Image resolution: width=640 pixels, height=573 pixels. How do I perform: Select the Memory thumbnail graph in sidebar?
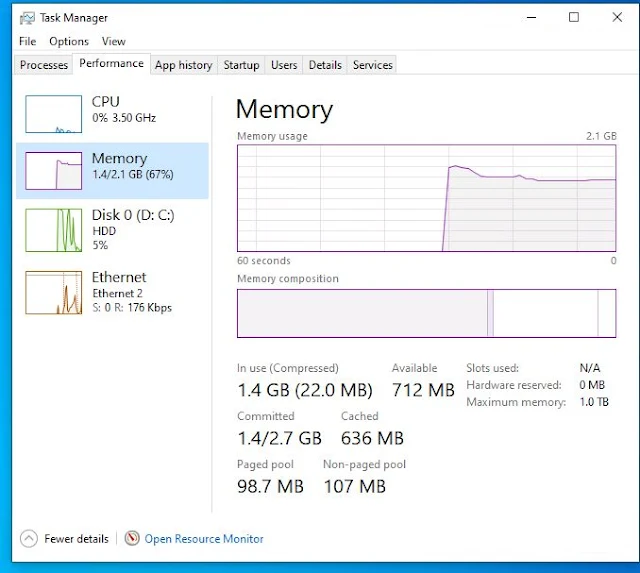[x=53, y=171]
